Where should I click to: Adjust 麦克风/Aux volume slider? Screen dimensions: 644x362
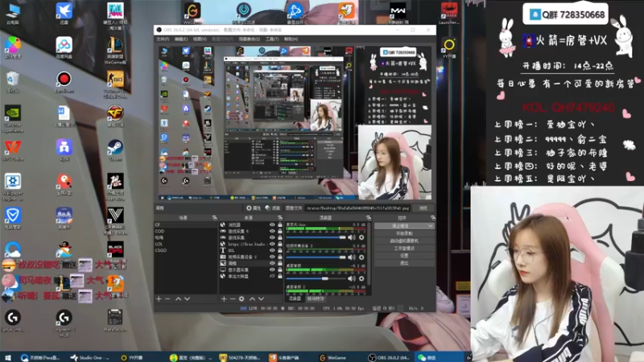316,237
